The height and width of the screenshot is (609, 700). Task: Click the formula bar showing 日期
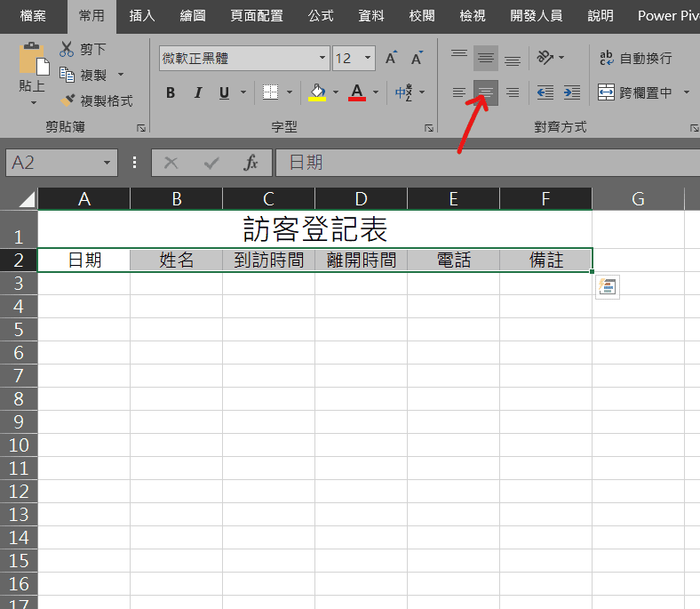pyautogui.click(x=488, y=163)
